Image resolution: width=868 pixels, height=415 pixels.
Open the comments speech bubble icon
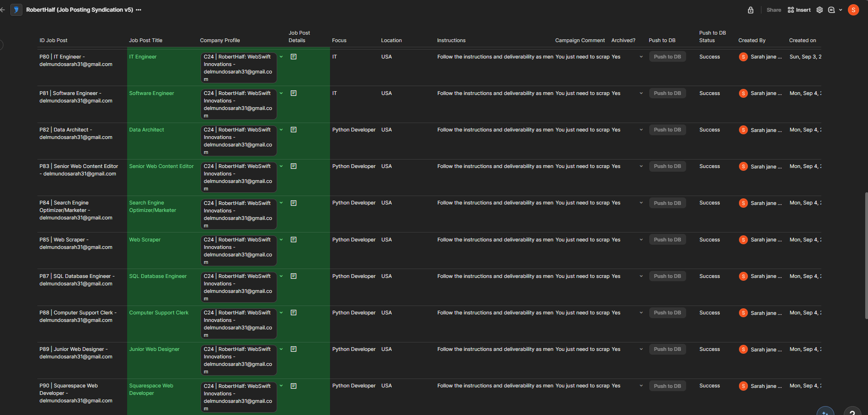[x=831, y=10]
